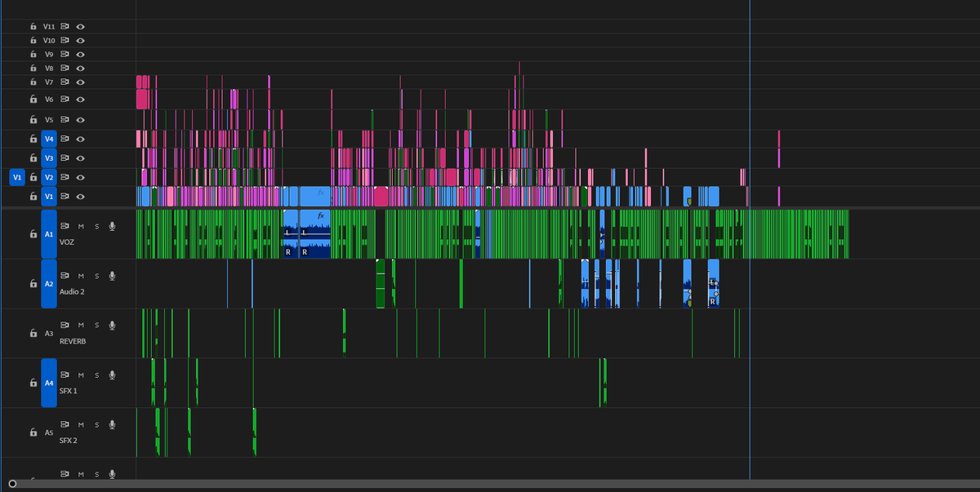
Task: Hide track V7 output with eye icon
Action: pos(81,82)
